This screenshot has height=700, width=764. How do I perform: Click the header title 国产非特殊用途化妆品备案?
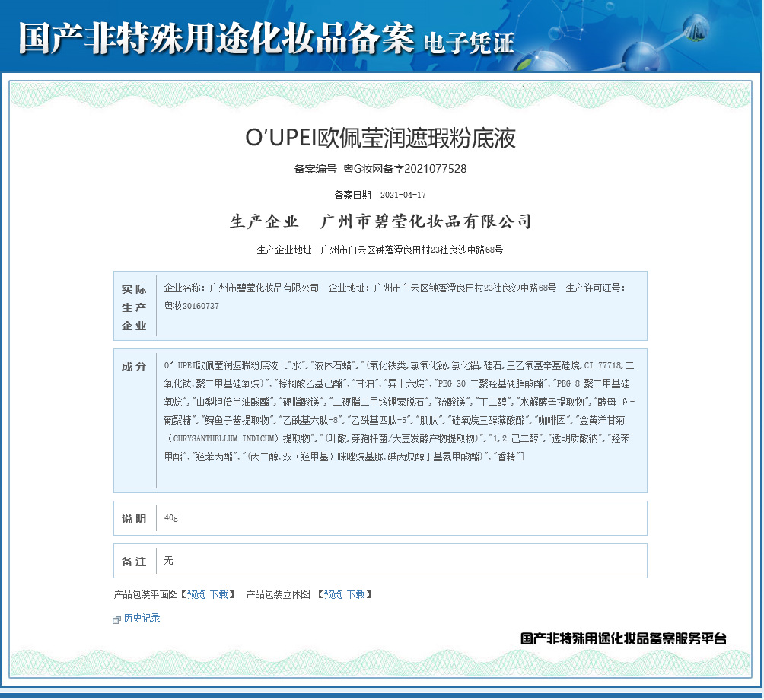pyautogui.click(x=217, y=38)
